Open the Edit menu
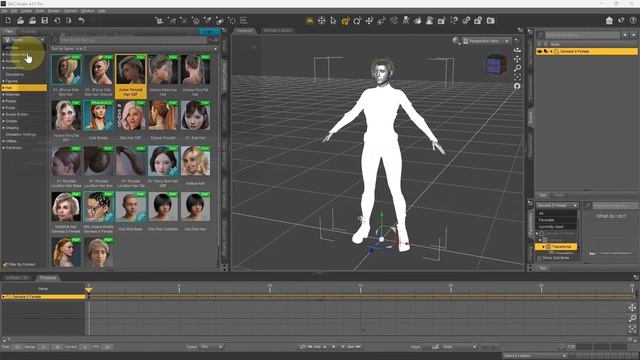This screenshot has width=640, height=360. click(x=14, y=11)
